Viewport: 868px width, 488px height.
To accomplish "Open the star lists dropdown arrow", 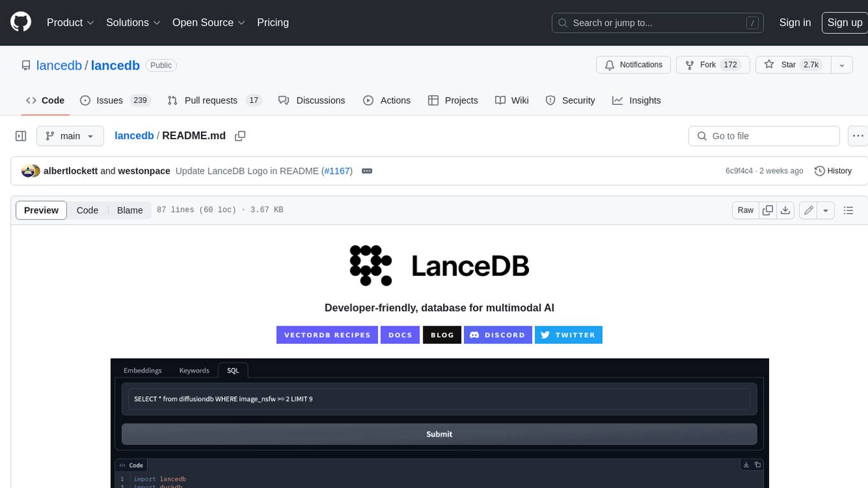I will coord(842,65).
